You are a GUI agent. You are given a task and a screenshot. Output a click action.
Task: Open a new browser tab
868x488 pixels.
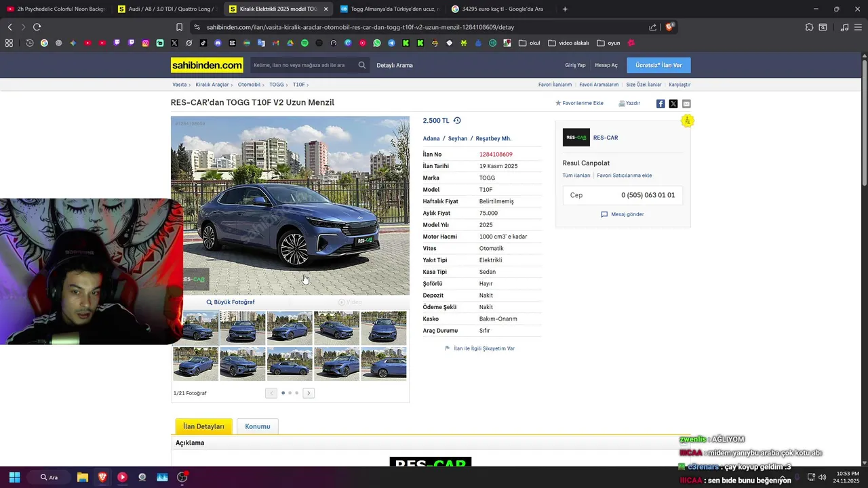click(x=565, y=9)
